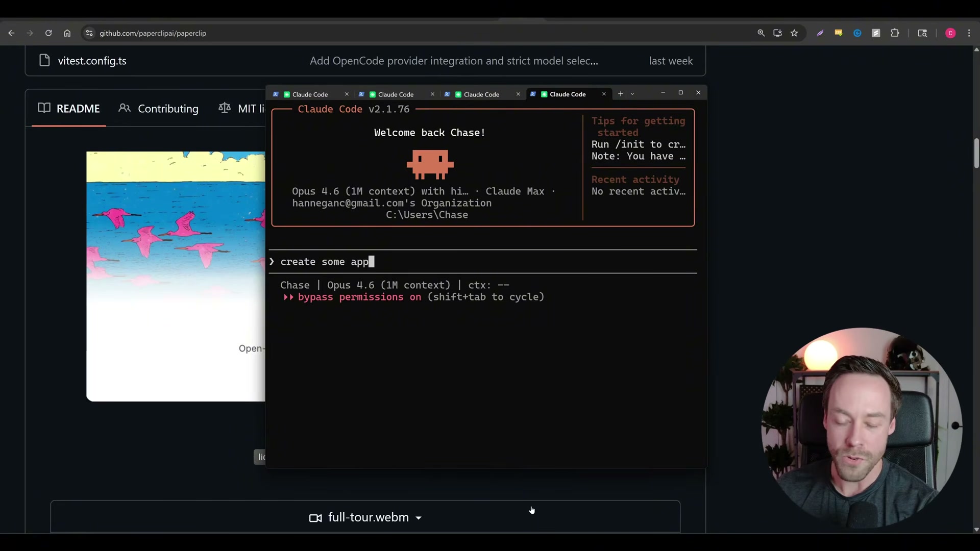980x551 pixels.
Task: Click the C:\Users\Chase path text
Action: point(427,215)
